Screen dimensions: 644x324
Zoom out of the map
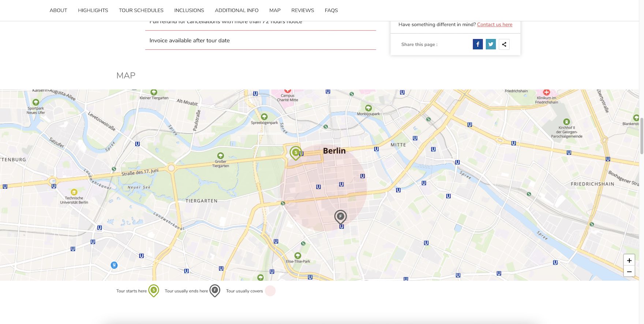click(x=629, y=272)
